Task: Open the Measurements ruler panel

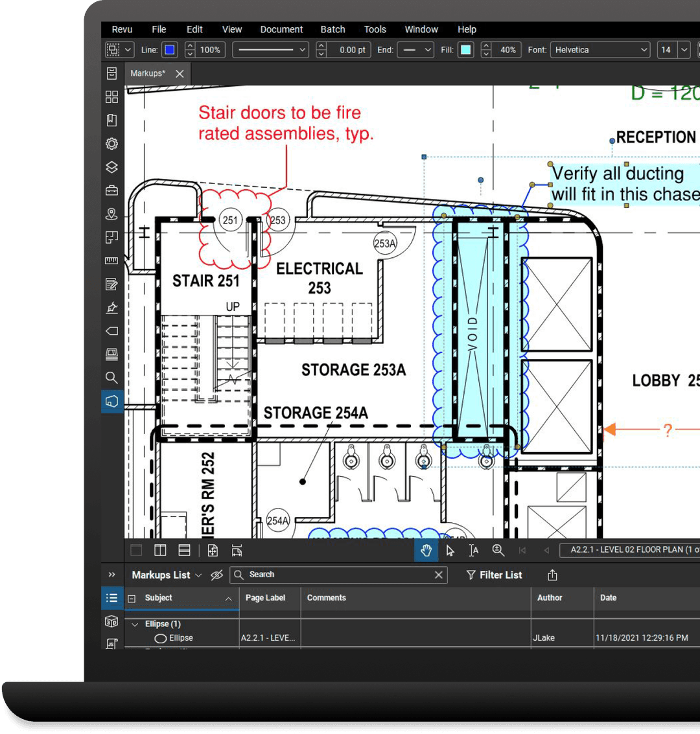Action: pyautogui.click(x=111, y=260)
